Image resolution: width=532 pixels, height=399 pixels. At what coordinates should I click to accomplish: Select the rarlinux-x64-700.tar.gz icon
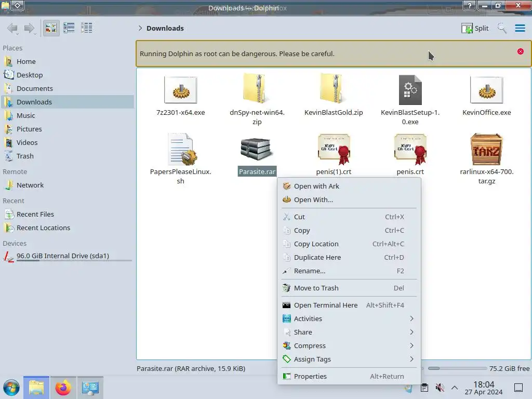coord(486,149)
